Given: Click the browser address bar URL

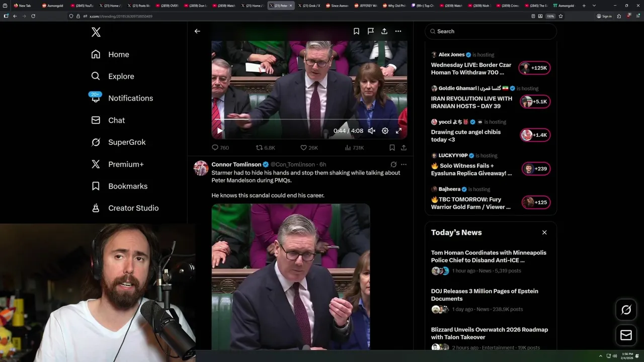Looking at the screenshot, I should [x=121, y=16].
